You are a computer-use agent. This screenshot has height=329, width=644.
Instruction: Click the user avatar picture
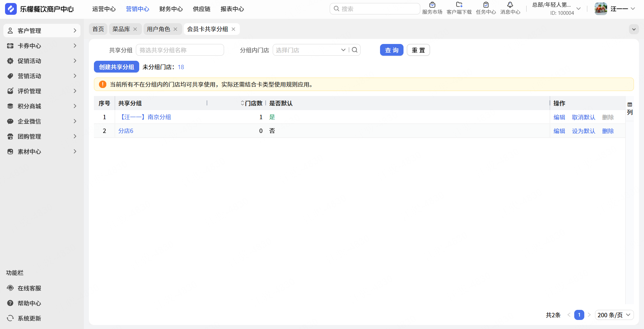coord(601,9)
